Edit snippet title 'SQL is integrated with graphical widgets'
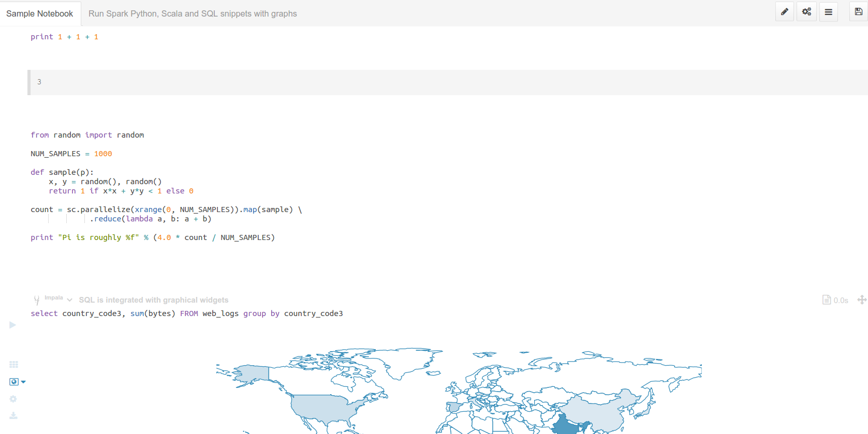This screenshot has width=868, height=434. click(154, 300)
